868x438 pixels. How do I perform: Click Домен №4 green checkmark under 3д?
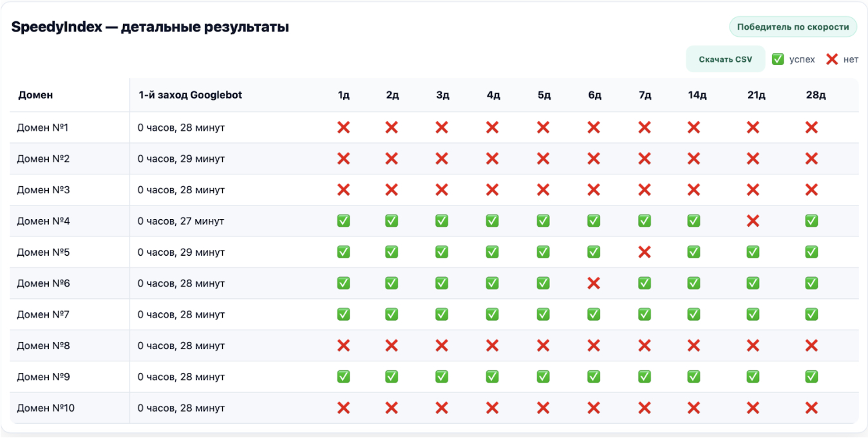pyautogui.click(x=442, y=221)
